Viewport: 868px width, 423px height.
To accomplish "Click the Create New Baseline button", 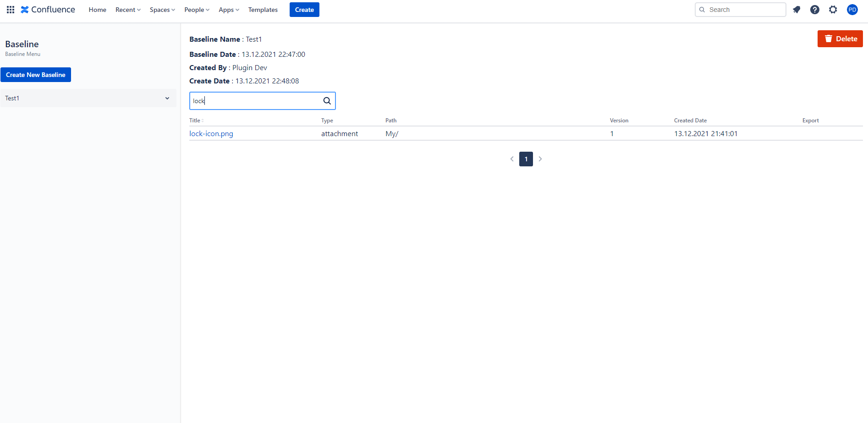I will (36, 75).
